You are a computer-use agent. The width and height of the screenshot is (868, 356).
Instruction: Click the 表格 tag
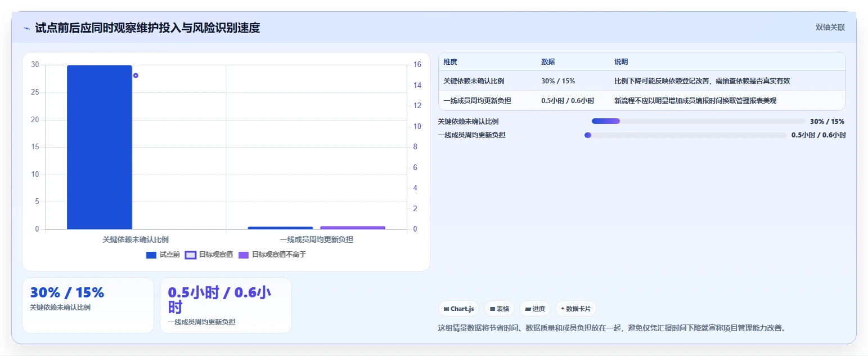[499, 309]
